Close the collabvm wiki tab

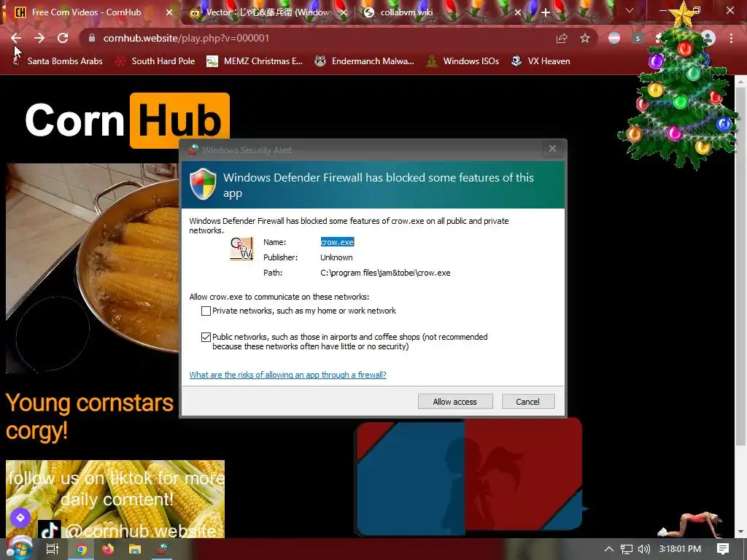(518, 13)
